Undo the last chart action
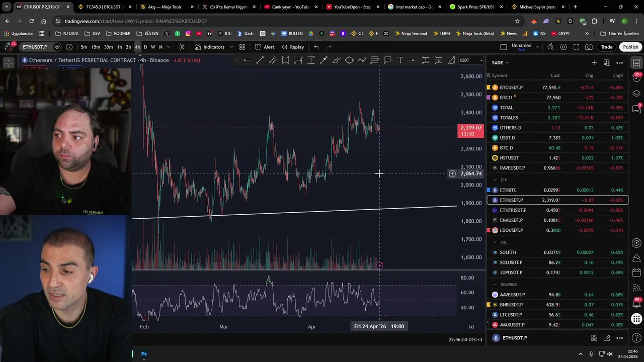644x362 pixels. tap(316, 47)
